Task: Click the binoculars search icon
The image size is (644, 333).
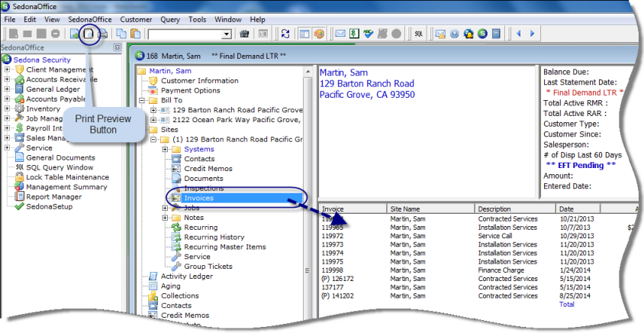Action: pos(244,34)
